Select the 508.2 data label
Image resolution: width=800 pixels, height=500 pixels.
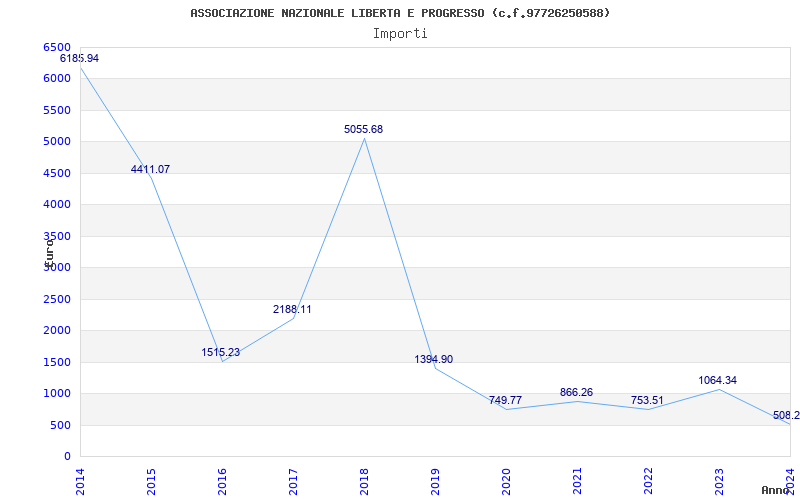pyautogui.click(x=786, y=416)
